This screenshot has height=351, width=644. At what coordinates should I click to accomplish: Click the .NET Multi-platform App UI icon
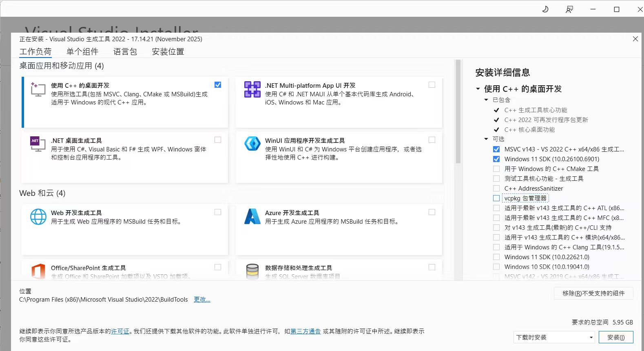click(252, 89)
